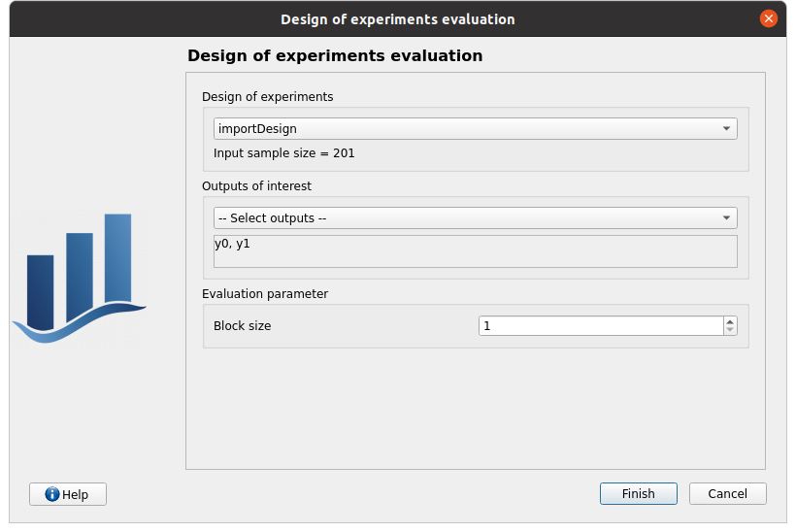Decrease Block size with the down arrow
Screen dimensions: 796x532
(x=730, y=331)
